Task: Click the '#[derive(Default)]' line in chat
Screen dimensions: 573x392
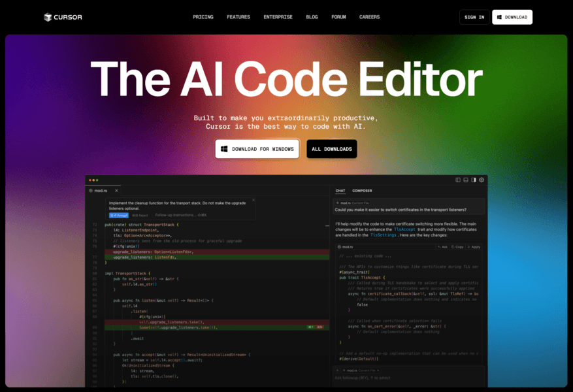Action: (359, 359)
